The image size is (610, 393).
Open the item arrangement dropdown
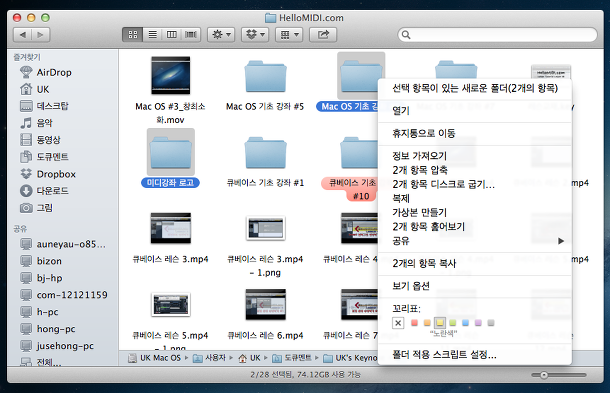point(289,35)
